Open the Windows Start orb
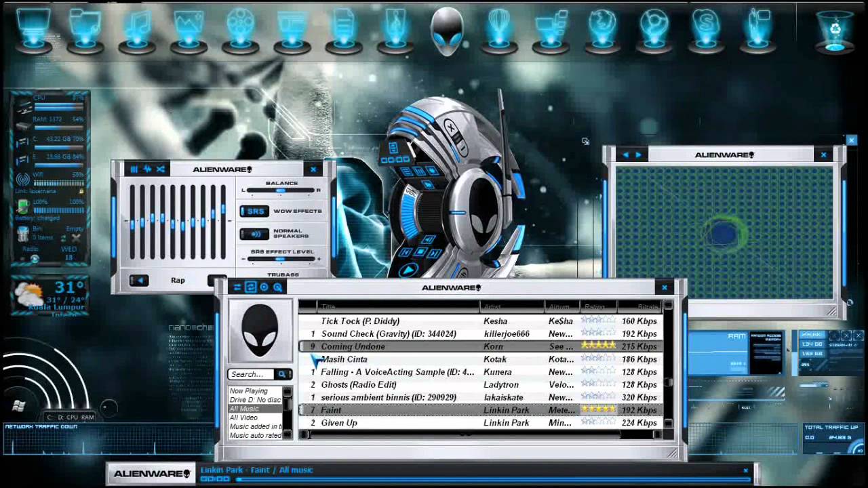868x488 pixels. point(18,405)
